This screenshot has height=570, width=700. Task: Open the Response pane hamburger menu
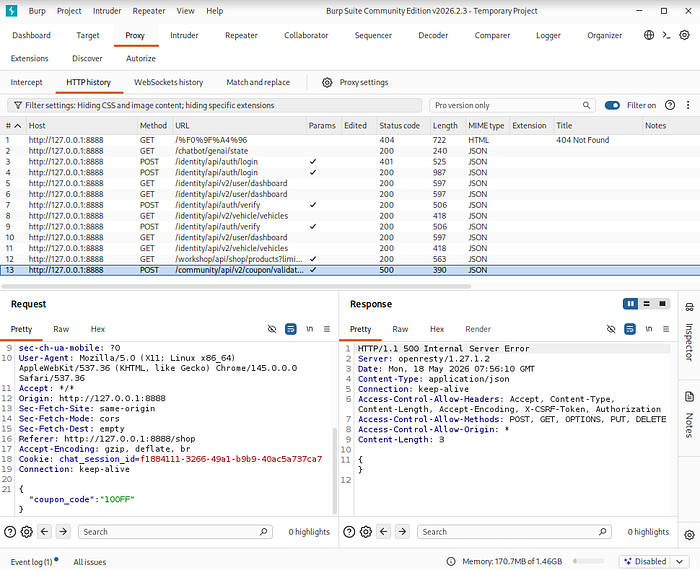pyautogui.click(x=666, y=329)
